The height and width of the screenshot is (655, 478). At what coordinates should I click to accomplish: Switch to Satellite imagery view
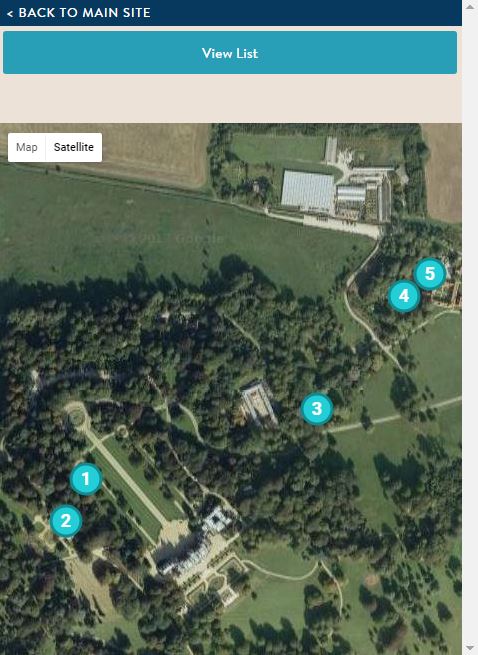pos(74,147)
